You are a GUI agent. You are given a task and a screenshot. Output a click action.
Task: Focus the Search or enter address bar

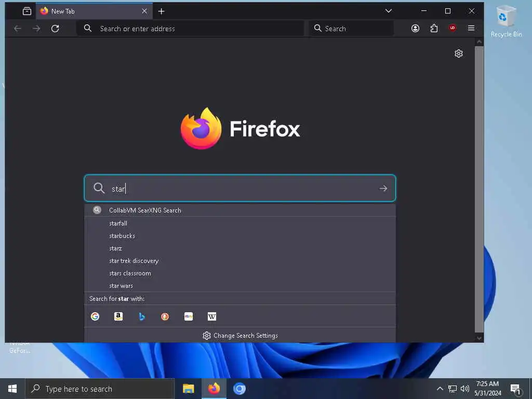(x=190, y=29)
